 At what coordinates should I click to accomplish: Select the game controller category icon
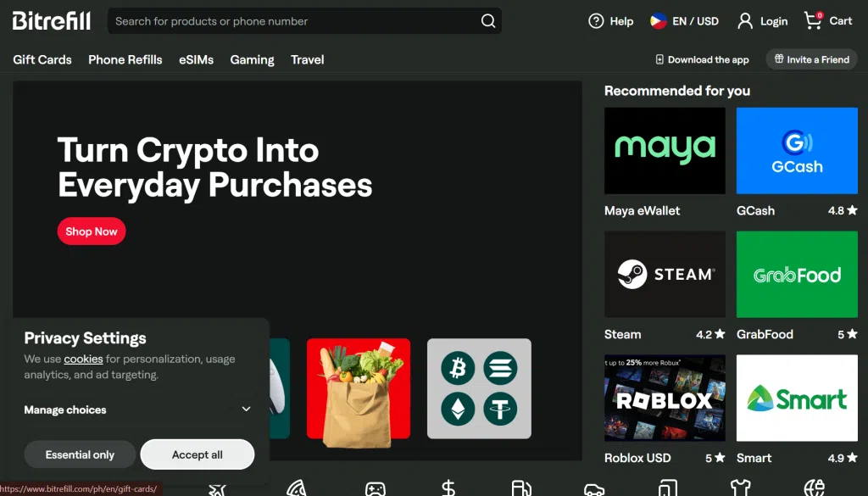(375, 489)
